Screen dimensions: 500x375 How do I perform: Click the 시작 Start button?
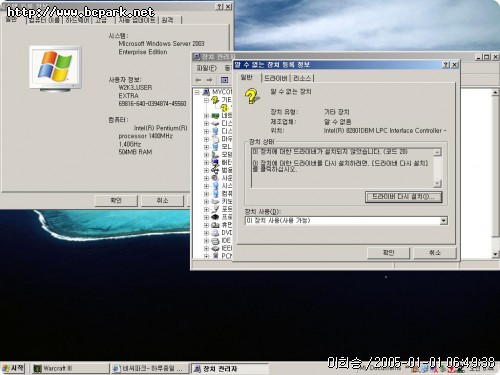coord(13,368)
